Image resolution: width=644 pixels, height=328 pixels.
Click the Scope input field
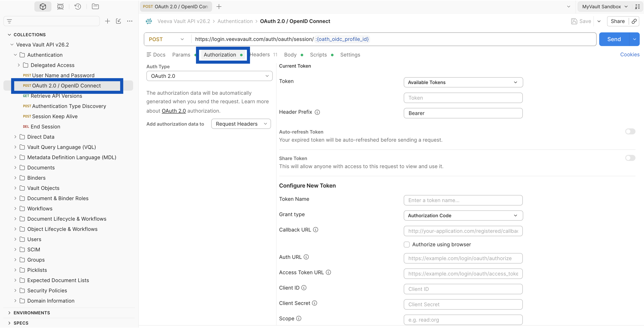(x=463, y=320)
